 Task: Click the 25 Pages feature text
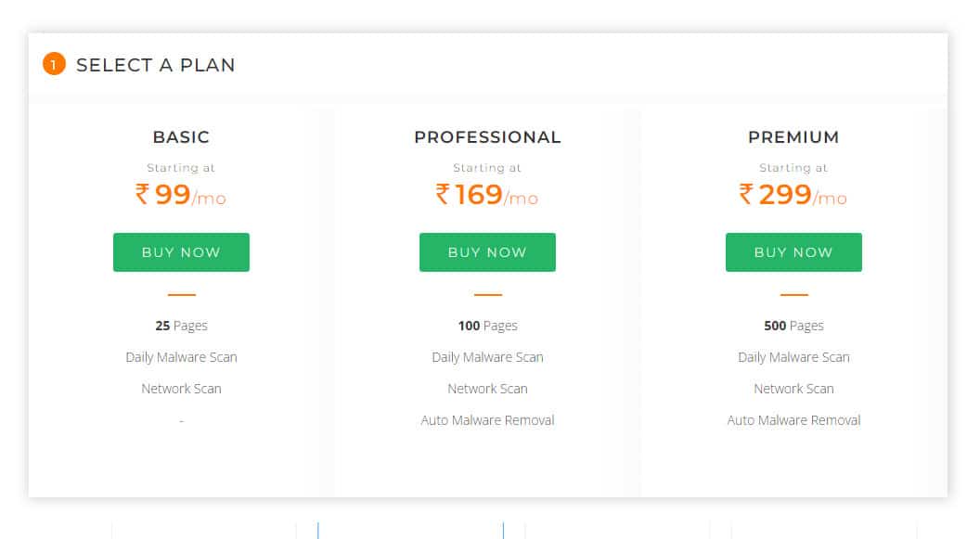(181, 326)
